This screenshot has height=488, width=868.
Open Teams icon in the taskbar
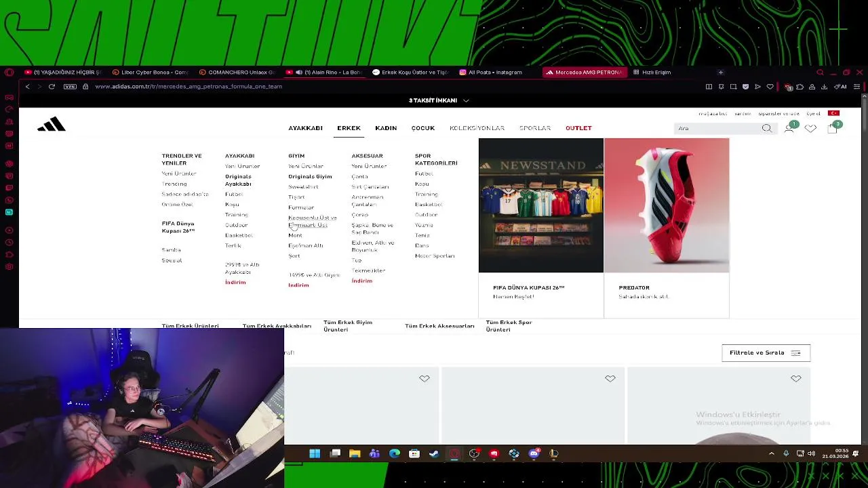(x=374, y=453)
